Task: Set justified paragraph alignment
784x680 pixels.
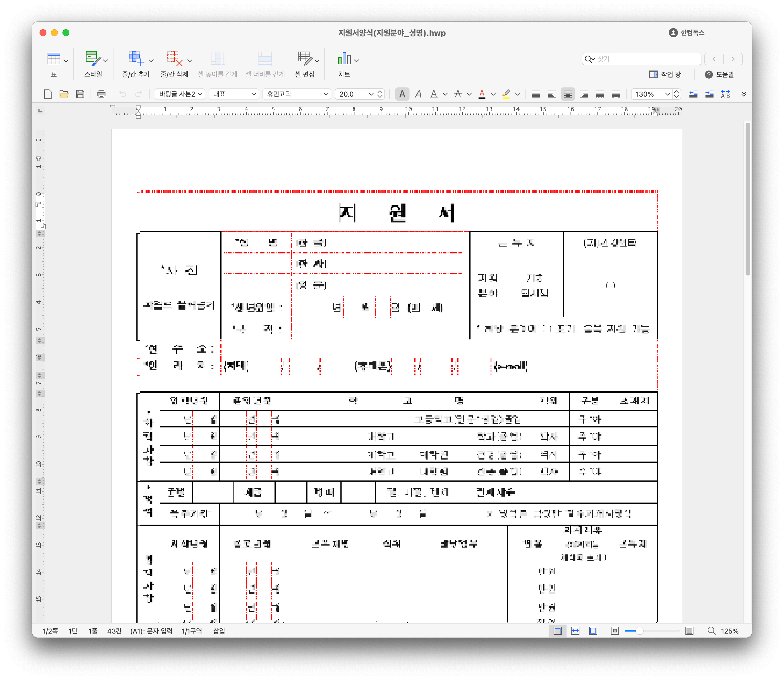Action: pyautogui.click(x=536, y=94)
